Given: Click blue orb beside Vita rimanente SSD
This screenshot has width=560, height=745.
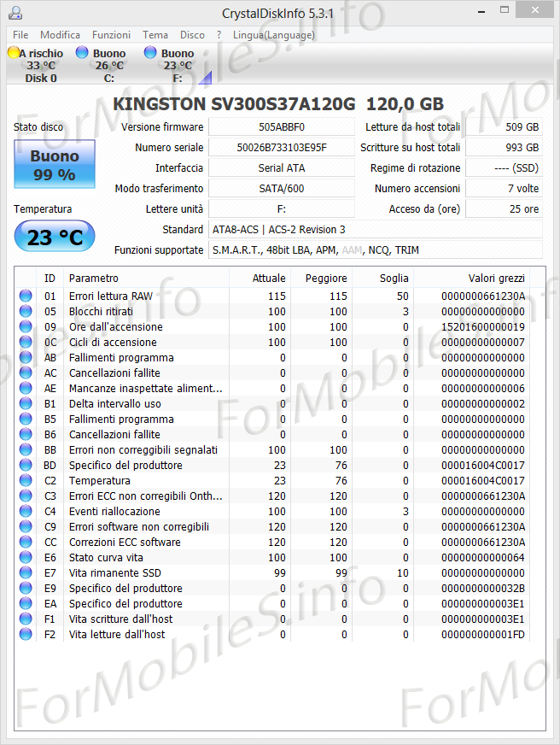Looking at the screenshot, I should [26, 573].
